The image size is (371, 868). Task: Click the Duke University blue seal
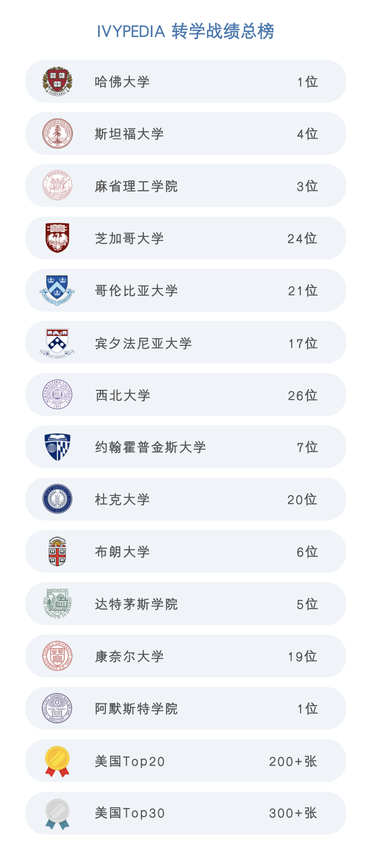tap(57, 499)
